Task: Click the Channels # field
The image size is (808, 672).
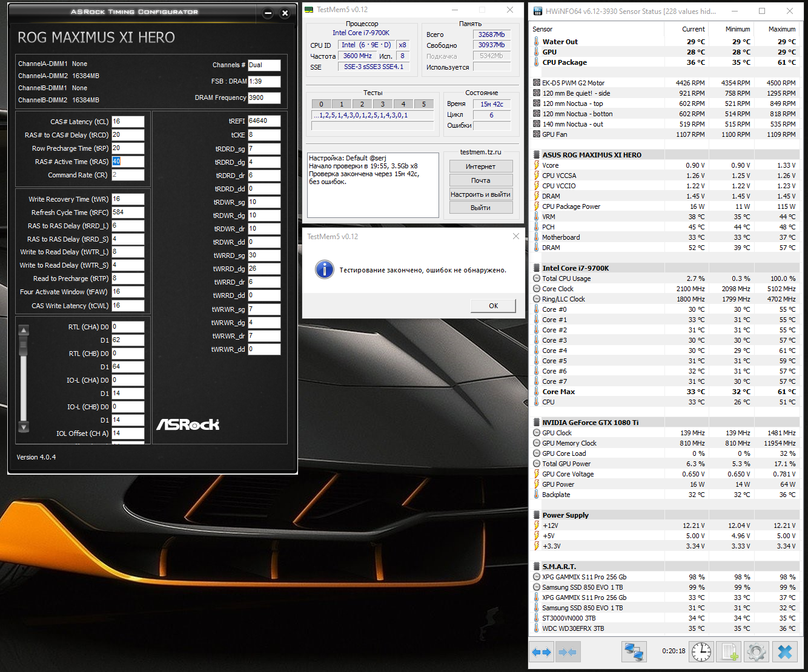Action: click(x=264, y=65)
